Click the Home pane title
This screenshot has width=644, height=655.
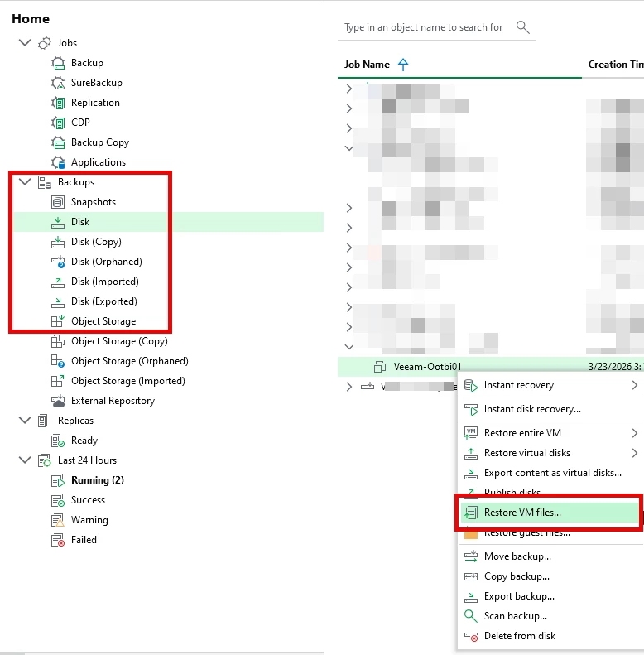click(x=31, y=19)
